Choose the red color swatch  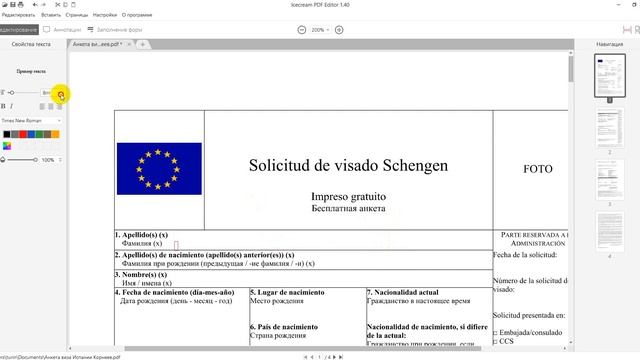23,134
